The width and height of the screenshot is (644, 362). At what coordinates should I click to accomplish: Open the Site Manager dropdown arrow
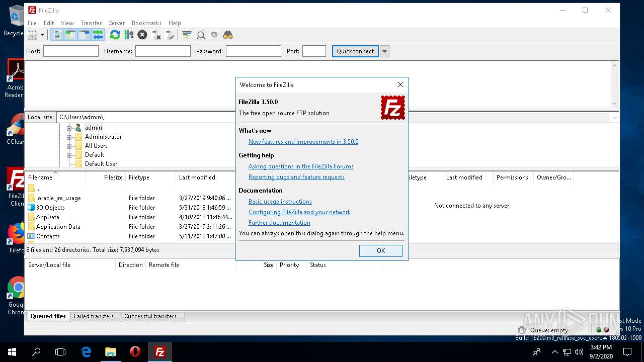click(x=42, y=35)
